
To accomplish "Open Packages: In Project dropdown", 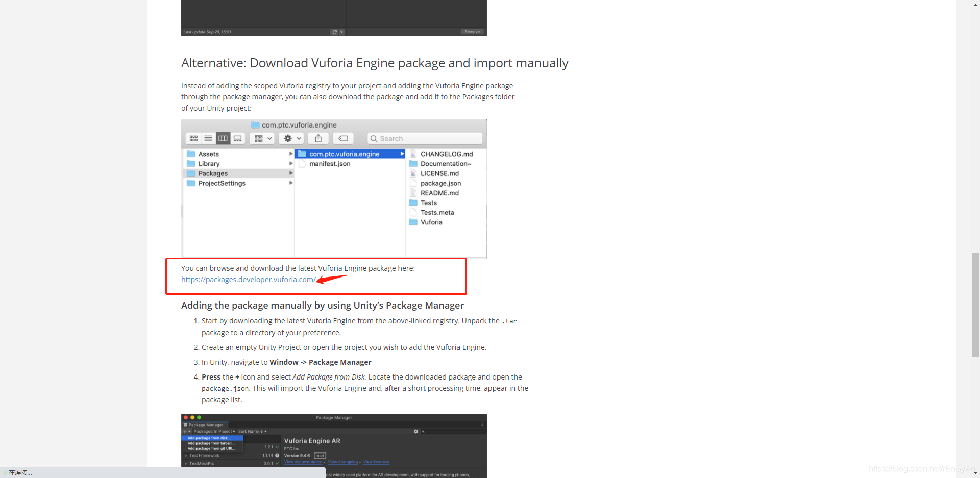I will [x=214, y=431].
